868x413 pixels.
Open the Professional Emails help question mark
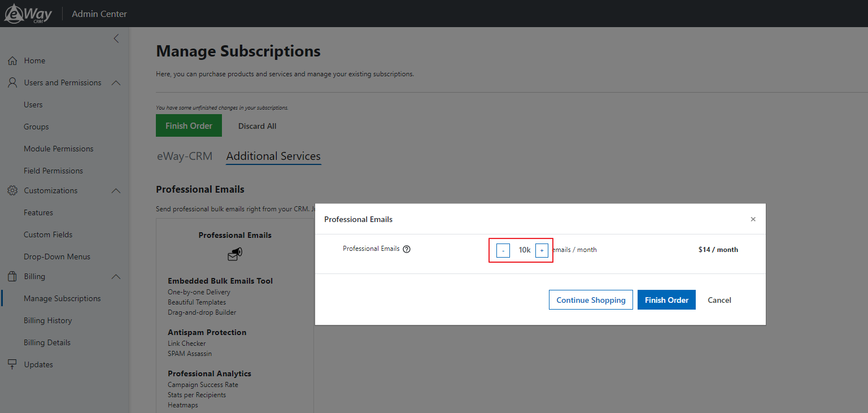pos(407,249)
